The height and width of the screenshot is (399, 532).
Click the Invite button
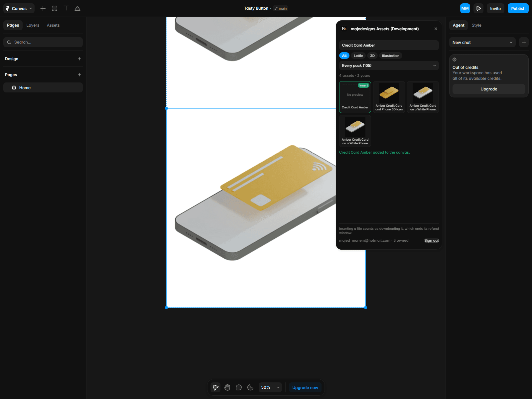point(495,8)
